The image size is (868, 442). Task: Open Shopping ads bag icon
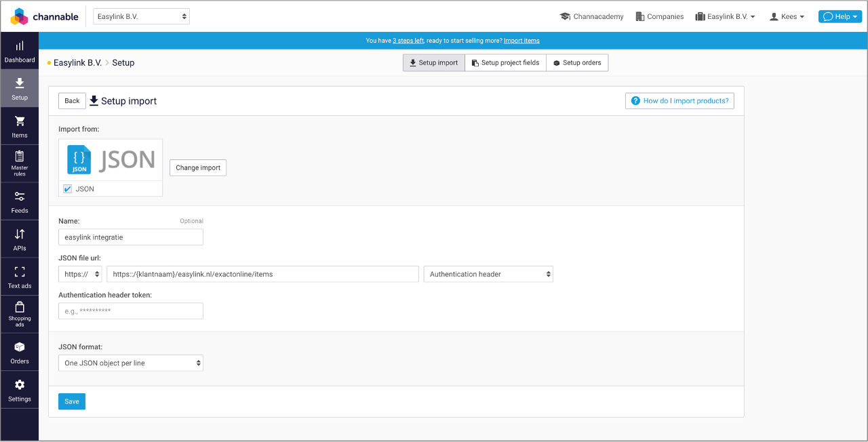[20, 306]
